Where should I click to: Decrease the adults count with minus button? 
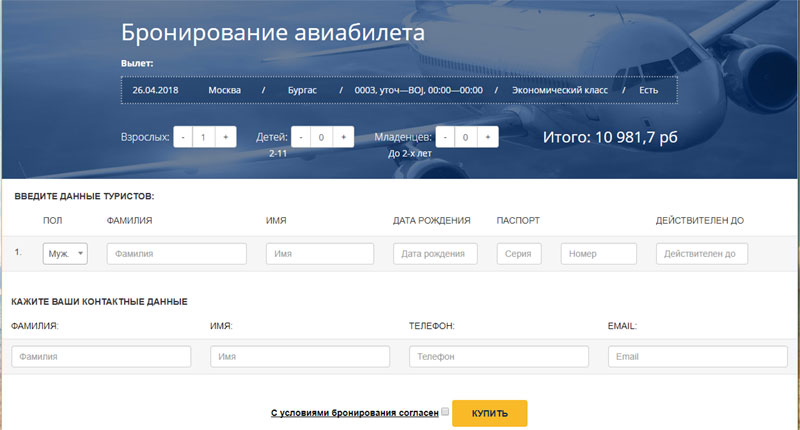(183, 137)
